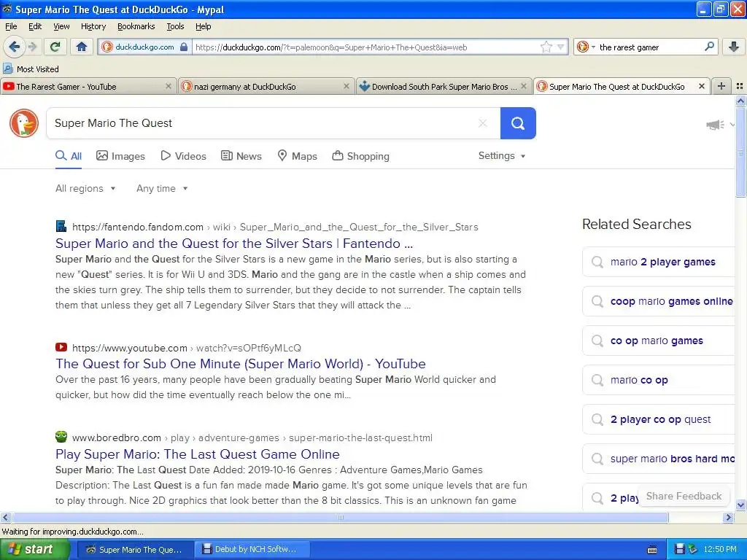Expand the All regions filter

click(x=85, y=189)
